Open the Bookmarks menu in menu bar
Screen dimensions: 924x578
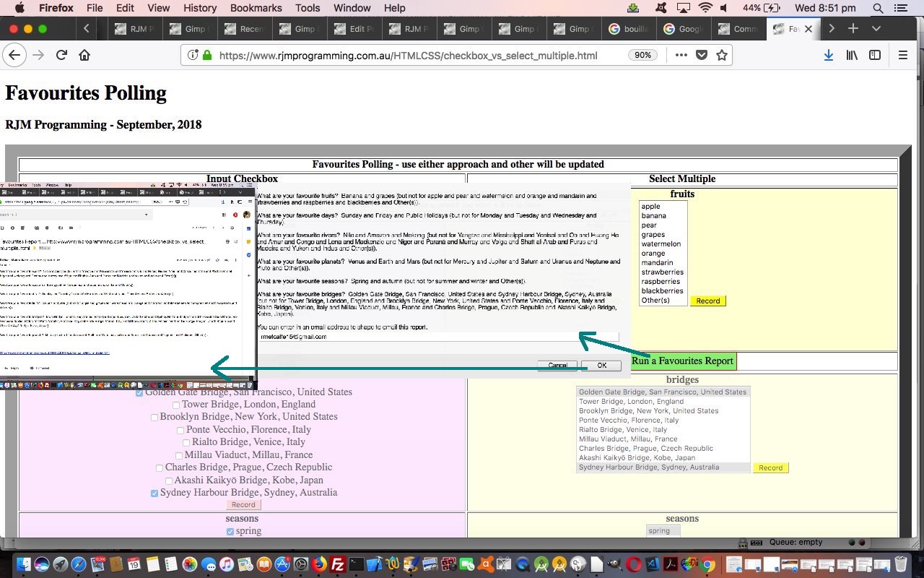click(256, 8)
